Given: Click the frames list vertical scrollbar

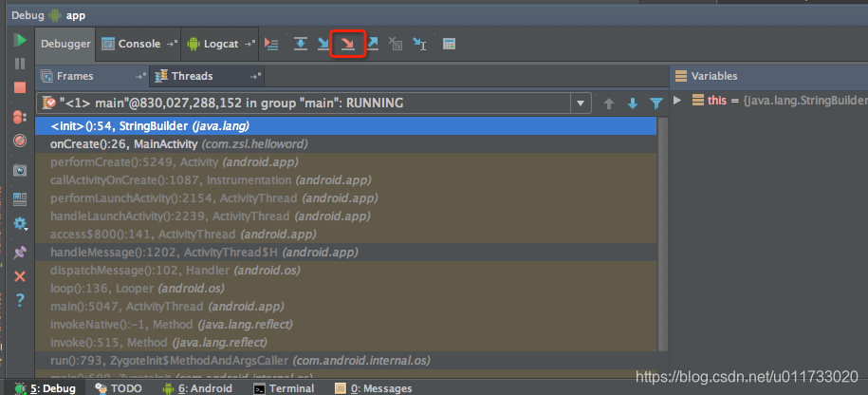Looking at the screenshot, I should tap(663, 233).
